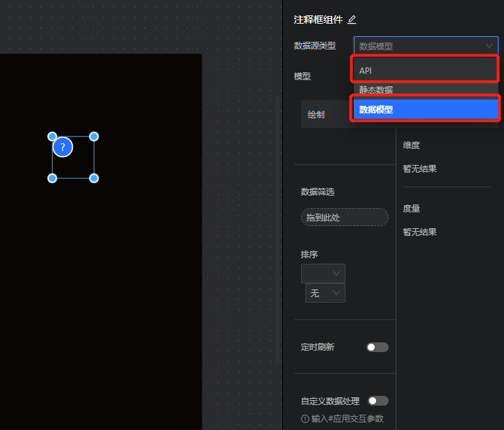Click the edit pencil beside 注释框组件

click(x=352, y=19)
